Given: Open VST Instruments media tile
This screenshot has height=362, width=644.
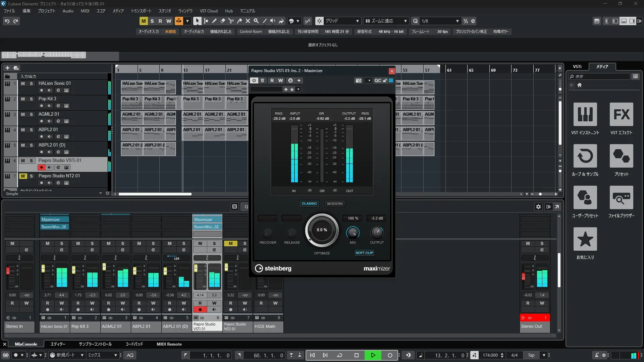Looking at the screenshot, I should click(x=585, y=115).
